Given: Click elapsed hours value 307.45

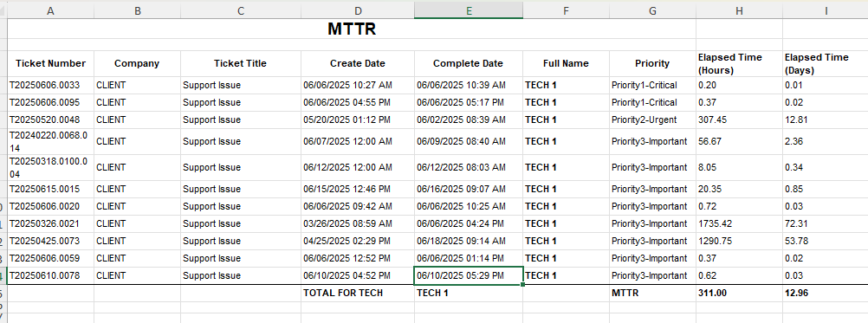Looking at the screenshot, I should [739, 120].
